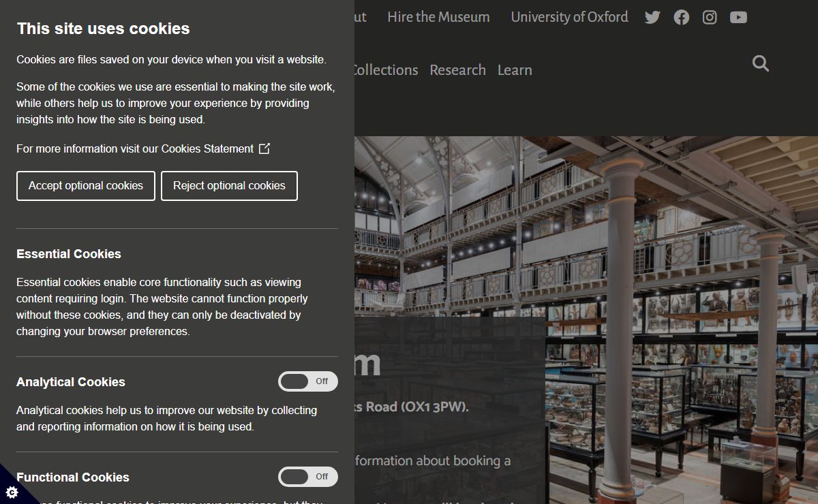818x504 pixels.
Task: Accept optional cookies
Action: pos(86,186)
